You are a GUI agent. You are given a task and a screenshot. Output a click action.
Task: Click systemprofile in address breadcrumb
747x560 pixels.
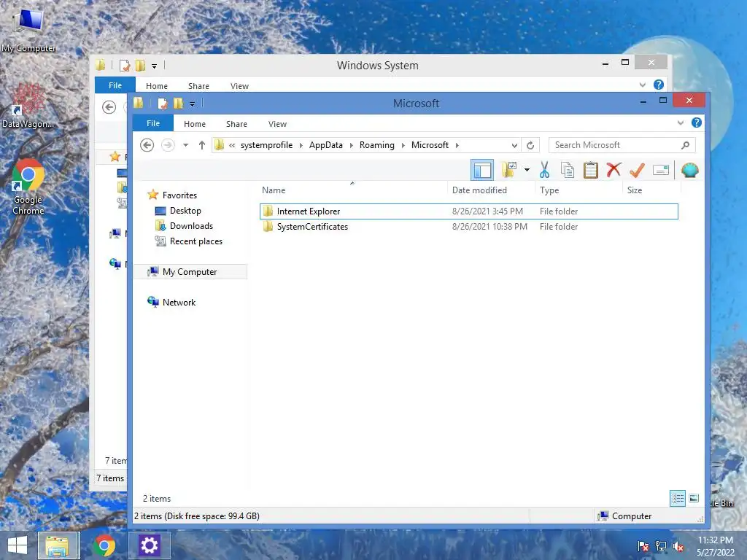pyautogui.click(x=266, y=145)
